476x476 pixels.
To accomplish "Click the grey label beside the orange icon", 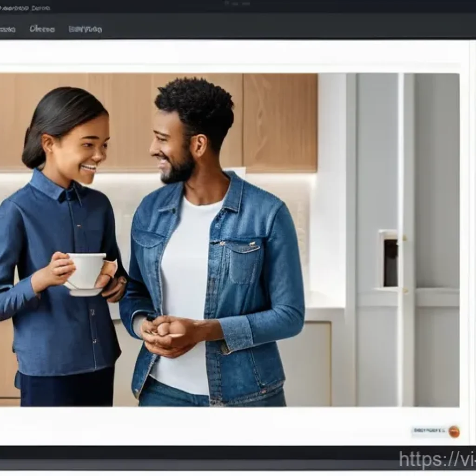I will pyautogui.click(x=429, y=431).
